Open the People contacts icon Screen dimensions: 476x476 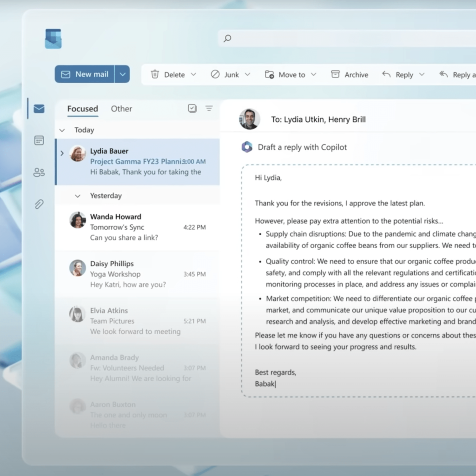coord(39,172)
